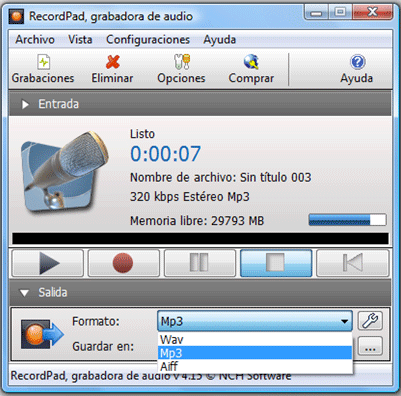Start playback with the play button

click(x=48, y=263)
